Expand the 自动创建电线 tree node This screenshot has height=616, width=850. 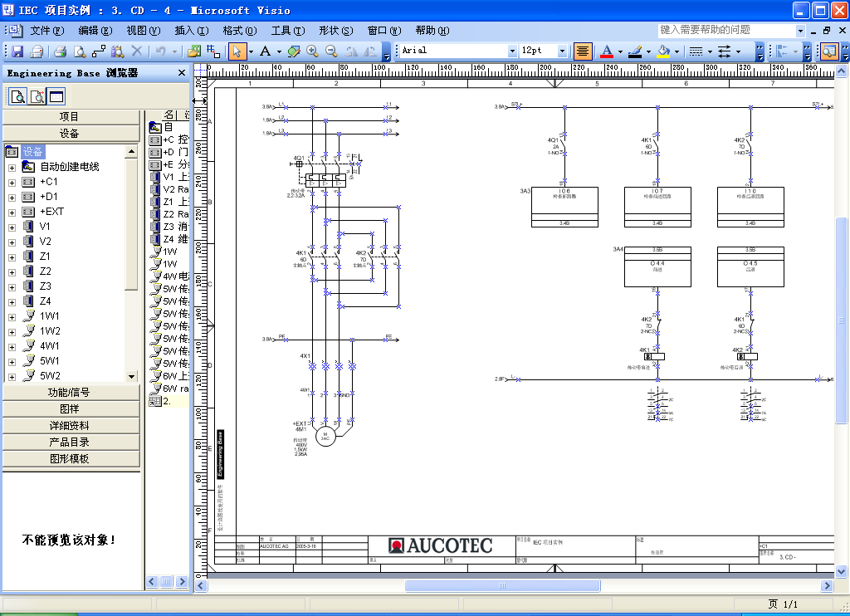[x=12, y=168]
